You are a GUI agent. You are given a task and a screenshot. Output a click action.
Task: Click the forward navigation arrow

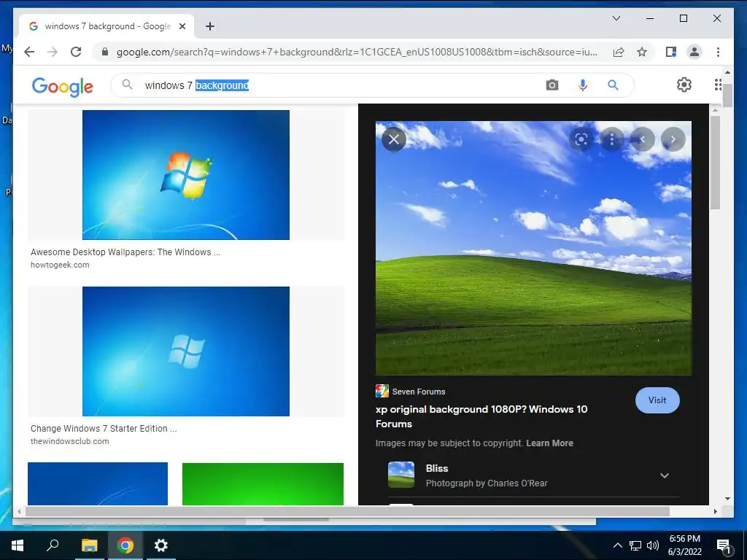(x=53, y=52)
